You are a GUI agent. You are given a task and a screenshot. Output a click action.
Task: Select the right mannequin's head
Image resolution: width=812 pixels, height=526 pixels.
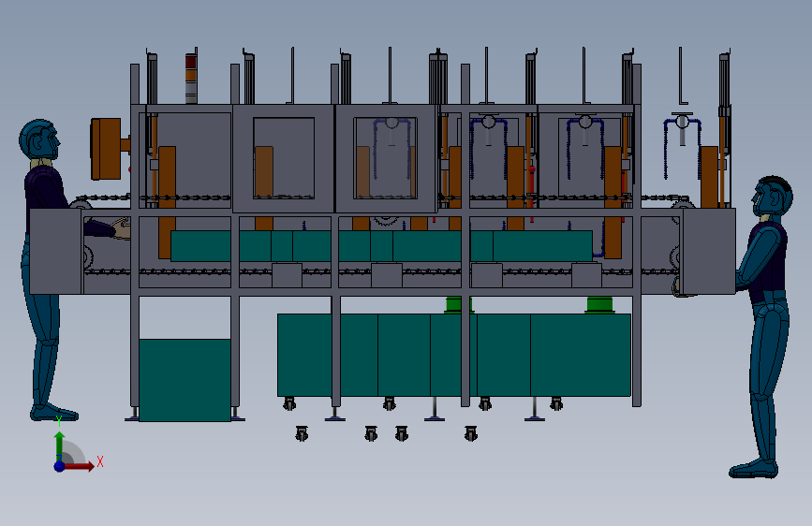[773, 197]
